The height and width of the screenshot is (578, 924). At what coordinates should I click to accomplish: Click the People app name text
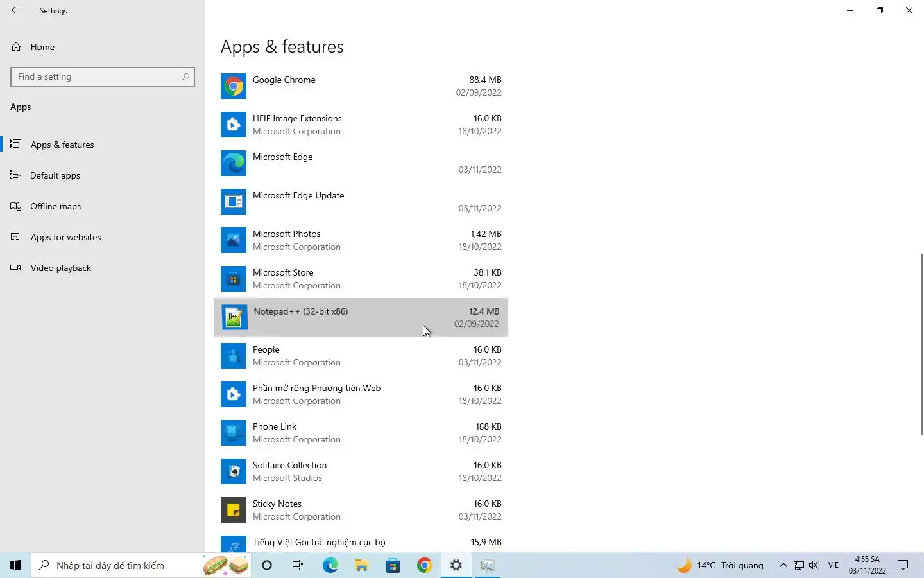tap(266, 349)
